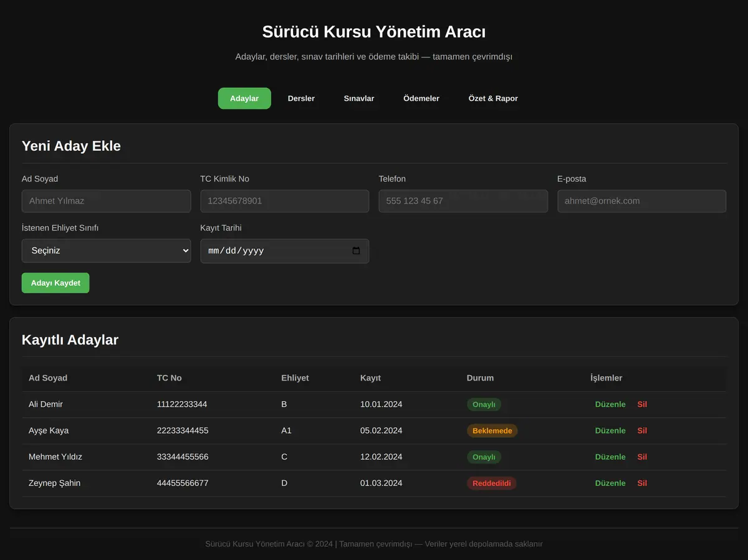
Task: Click TC number 44455566677
Action: [x=183, y=483]
